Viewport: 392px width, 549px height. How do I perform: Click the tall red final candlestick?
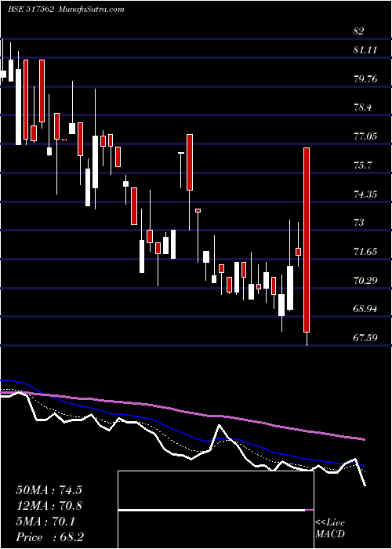pyautogui.click(x=307, y=240)
